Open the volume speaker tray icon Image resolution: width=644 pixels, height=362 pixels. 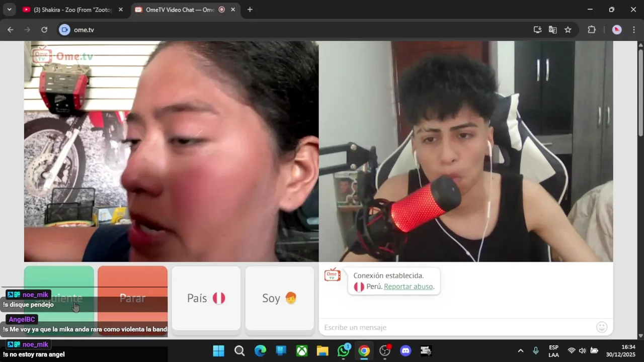(x=582, y=350)
